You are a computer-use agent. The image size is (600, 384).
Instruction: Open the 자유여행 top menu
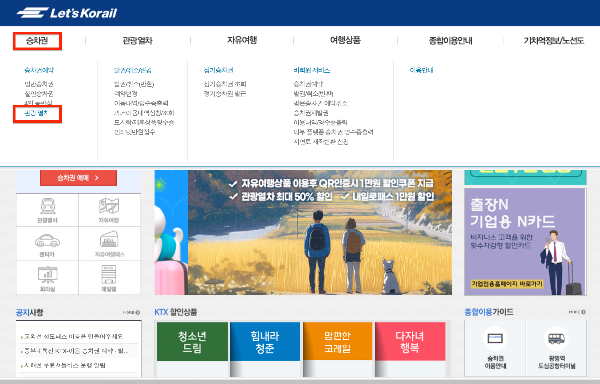(x=242, y=40)
